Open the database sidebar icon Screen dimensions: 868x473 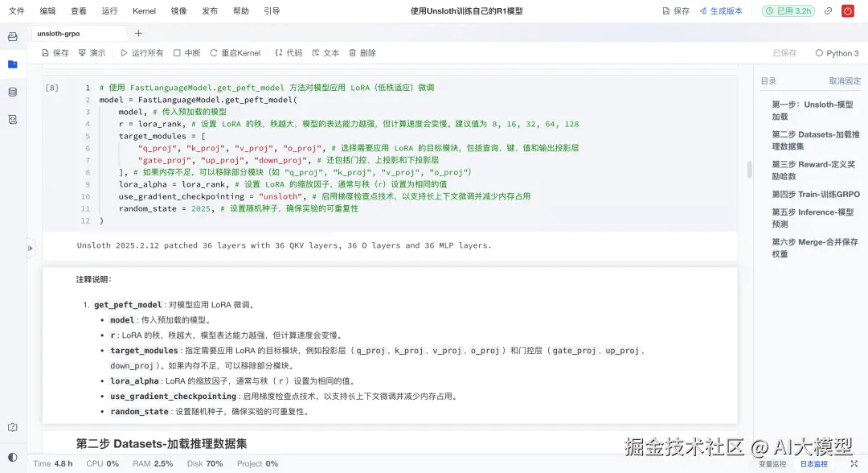pos(13,93)
